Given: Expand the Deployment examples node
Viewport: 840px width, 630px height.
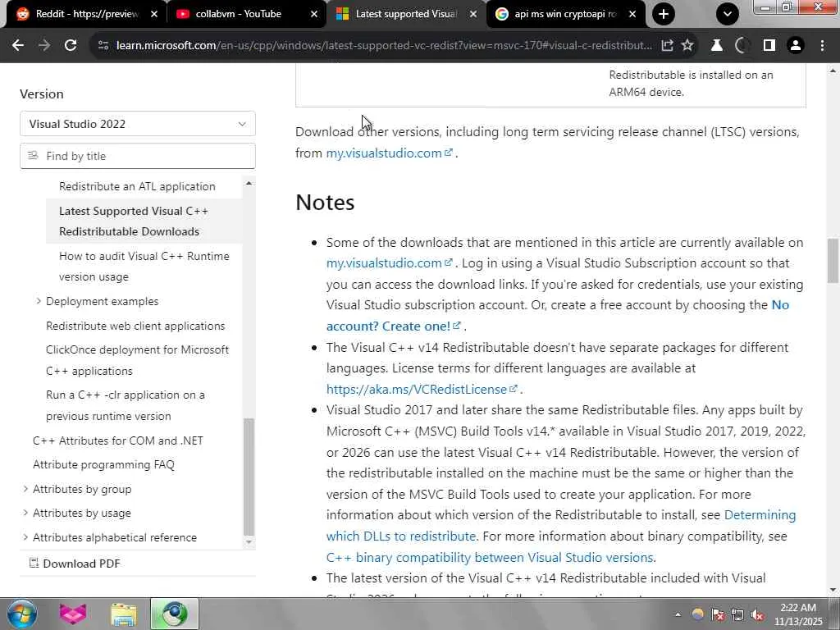Looking at the screenshot, I should 39,301.
